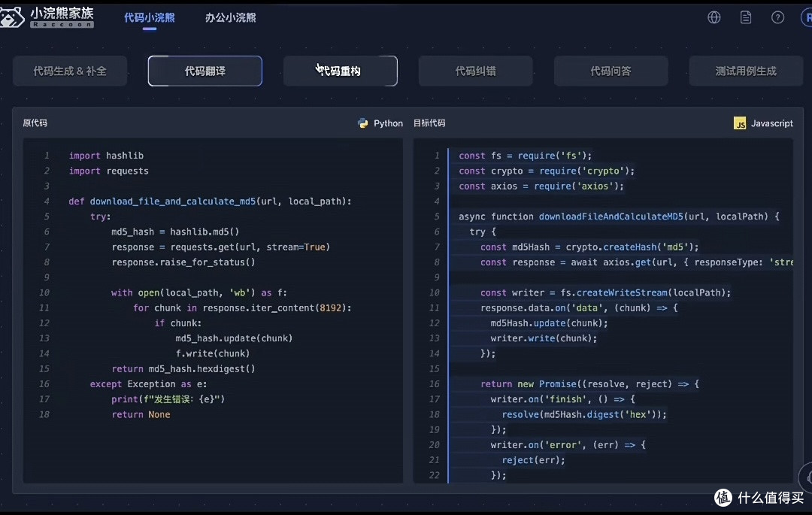Click 'const md5Hash = crypto.createHash' line
The height and width of the screenshot is (515, 812).
point(589,247)
